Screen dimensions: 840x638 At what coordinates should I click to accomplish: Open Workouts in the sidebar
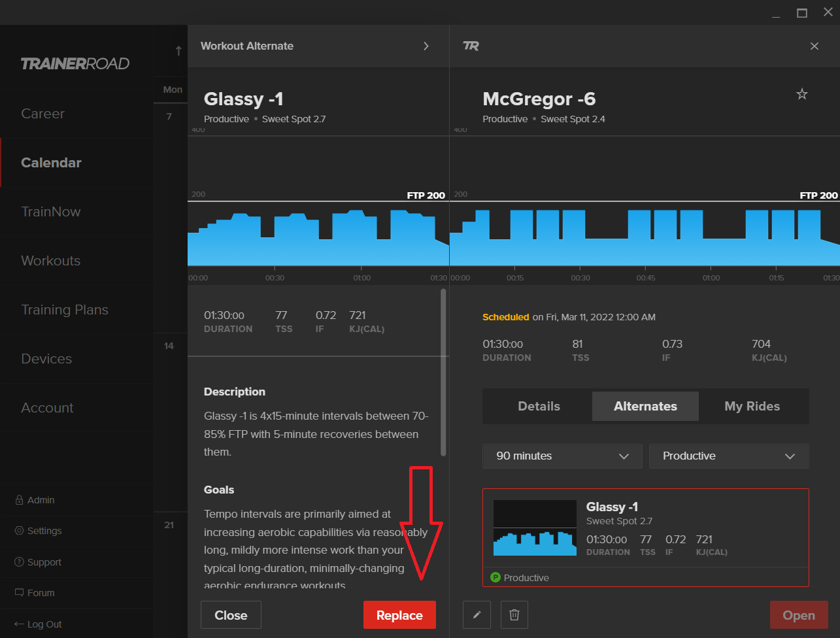click(x=50, y=261)
